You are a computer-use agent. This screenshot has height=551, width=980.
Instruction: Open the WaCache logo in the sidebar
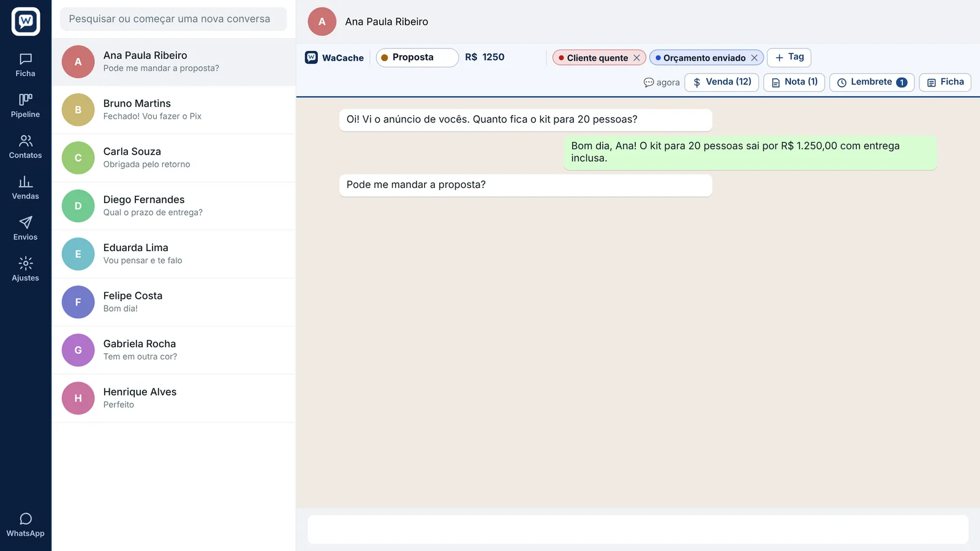tap(26, 21)
